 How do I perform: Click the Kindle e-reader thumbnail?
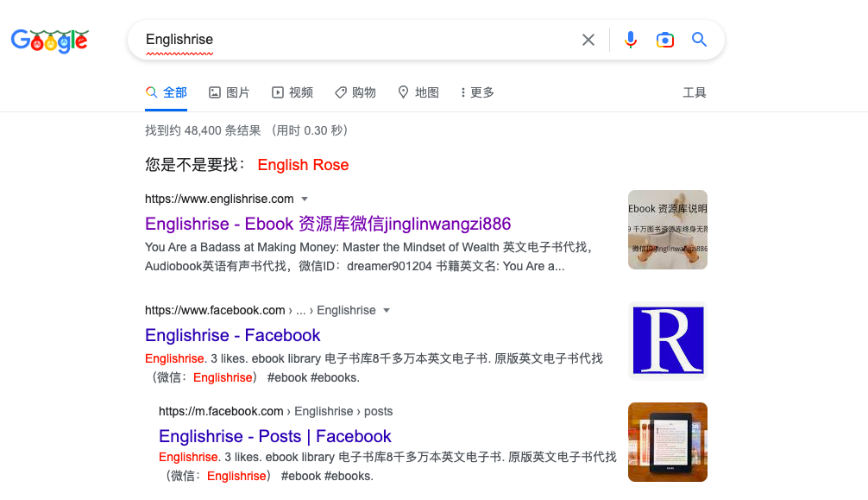click(668, 442)
